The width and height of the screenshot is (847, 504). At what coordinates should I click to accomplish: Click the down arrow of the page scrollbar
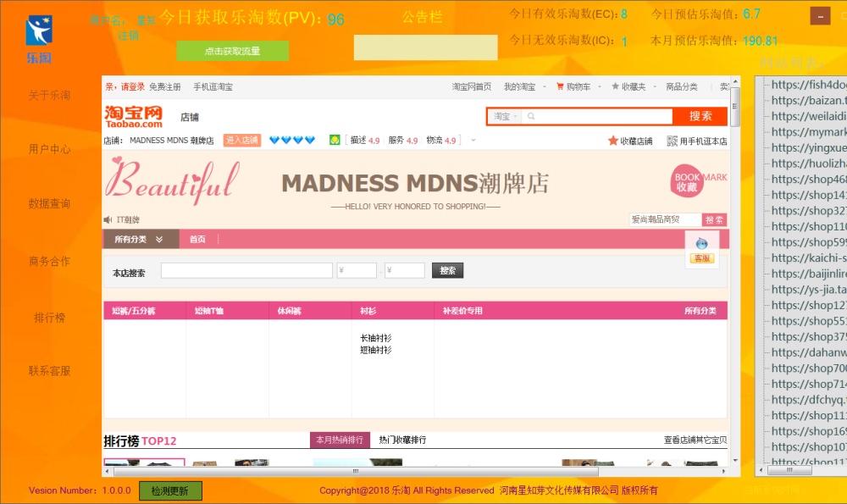[x=735, y=460]
